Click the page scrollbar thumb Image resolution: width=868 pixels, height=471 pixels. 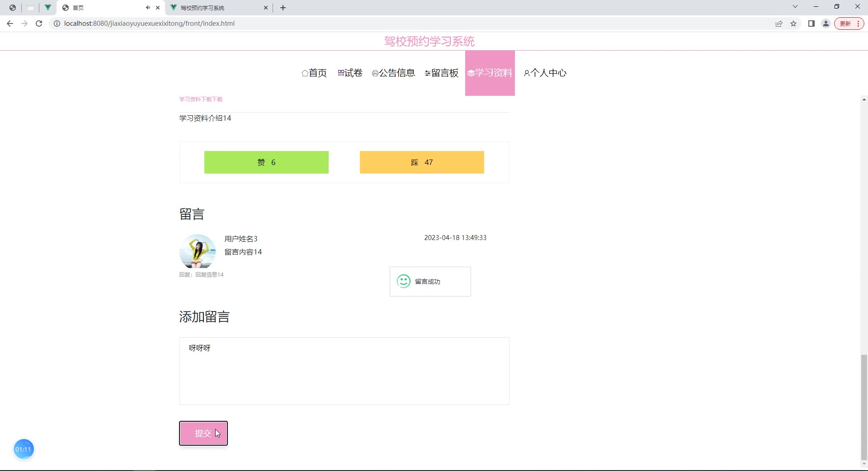864,407
